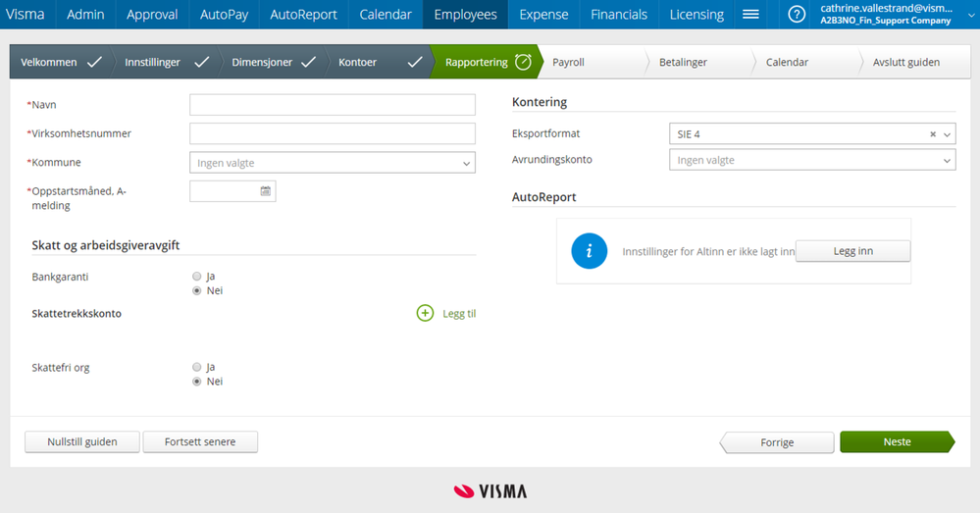Screen dimensions: 980x513
Task: Click the cathrine.vallestrand user account text
Action: 886,8
